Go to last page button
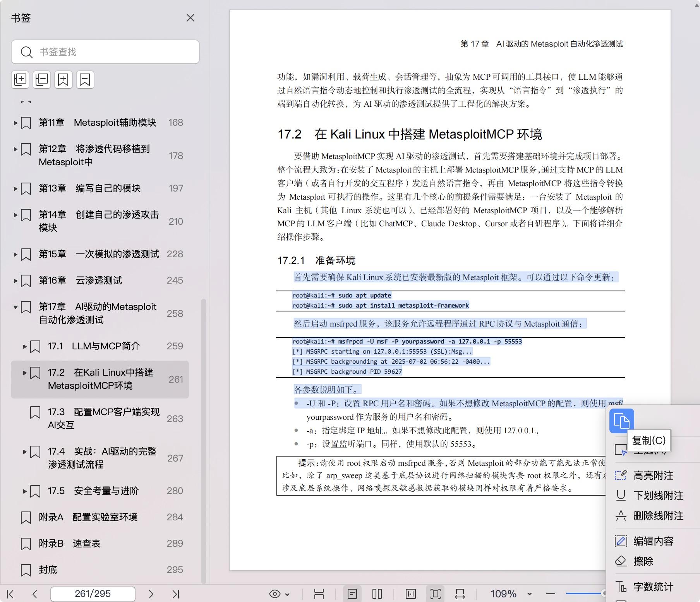Image resolution: width=700 pixels, height=602 pixels. 176,594
